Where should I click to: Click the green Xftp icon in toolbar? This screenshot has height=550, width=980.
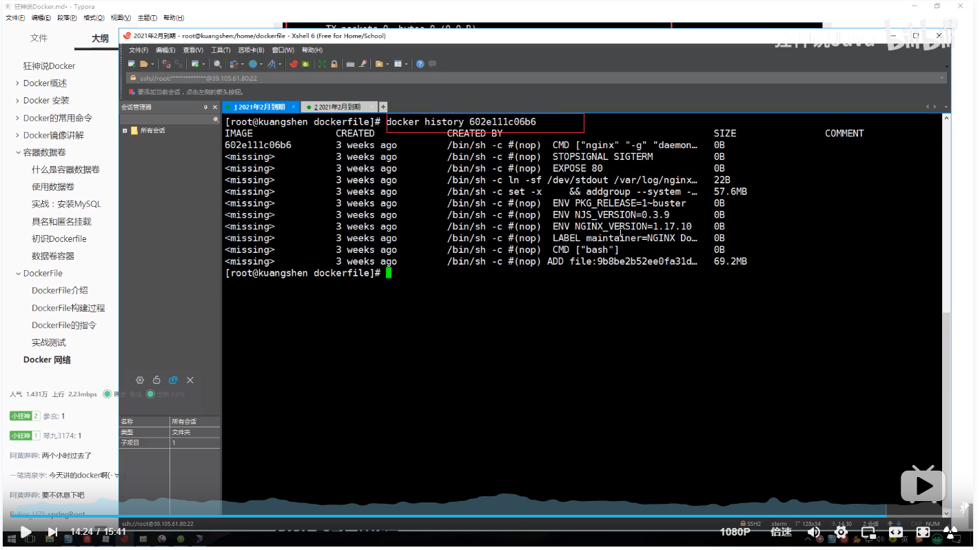point(305,64)
